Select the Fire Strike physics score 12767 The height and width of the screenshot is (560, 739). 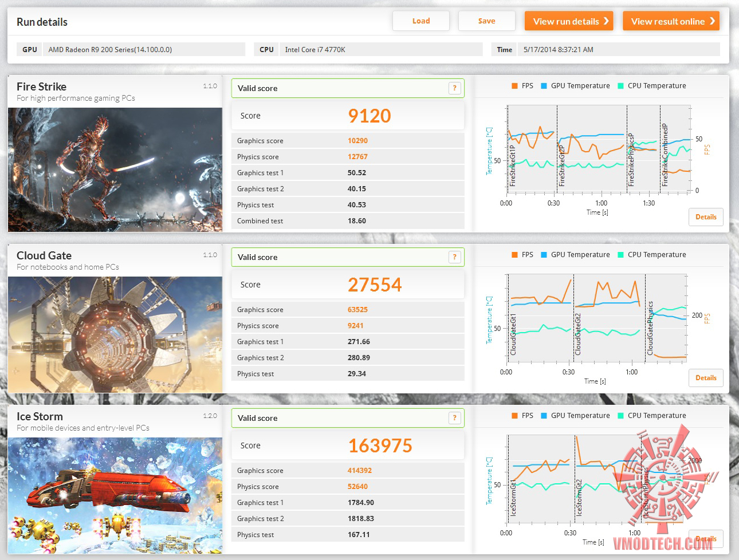(357, 157)
